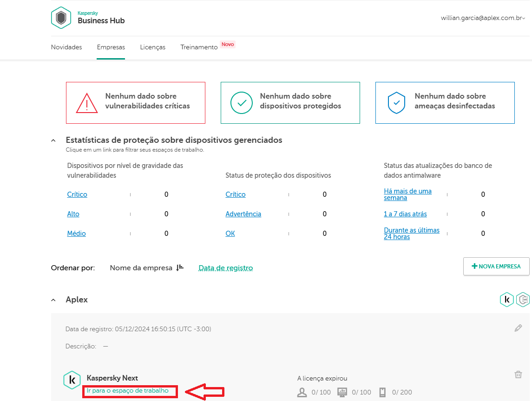Filter by OK protection status
The width and height of the screenshot is (532, 401).
tap(230, 234)
